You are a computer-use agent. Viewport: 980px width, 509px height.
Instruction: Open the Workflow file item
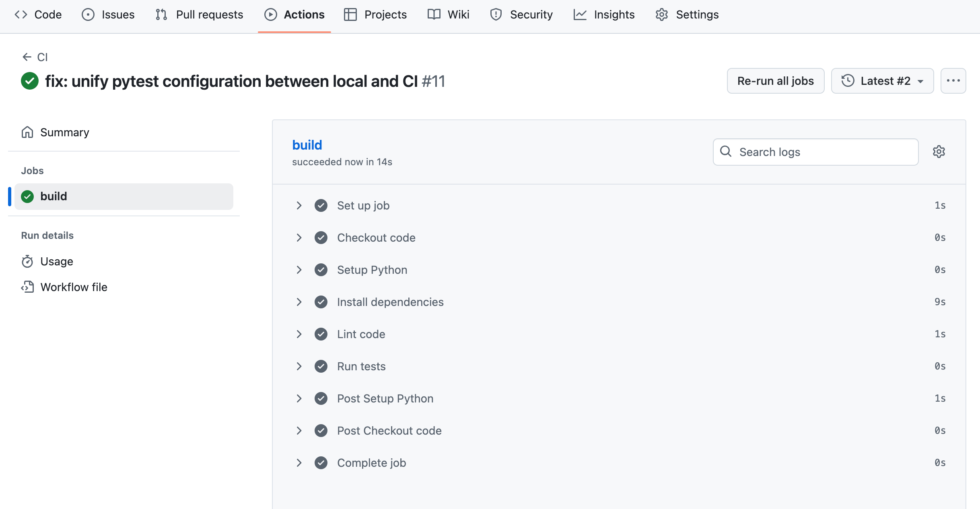[64, 287]
